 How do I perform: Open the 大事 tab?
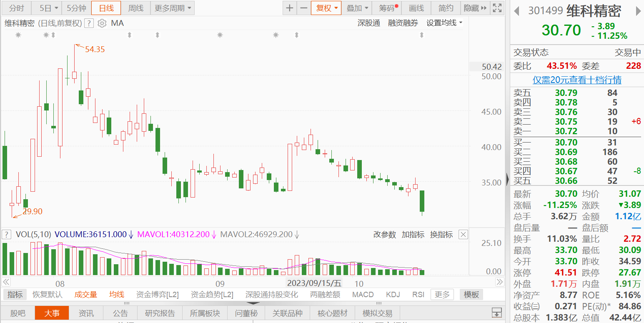52,313
